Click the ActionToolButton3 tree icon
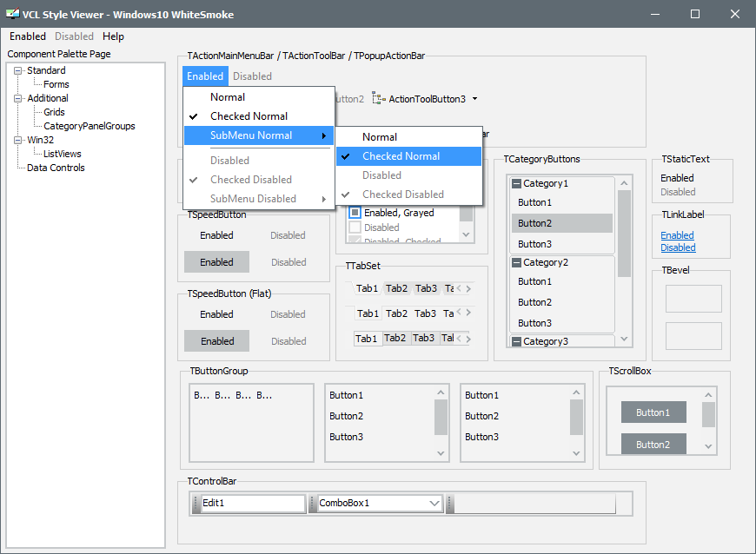Viewport: 756px width, 554px height. click(x=379, y=99)
